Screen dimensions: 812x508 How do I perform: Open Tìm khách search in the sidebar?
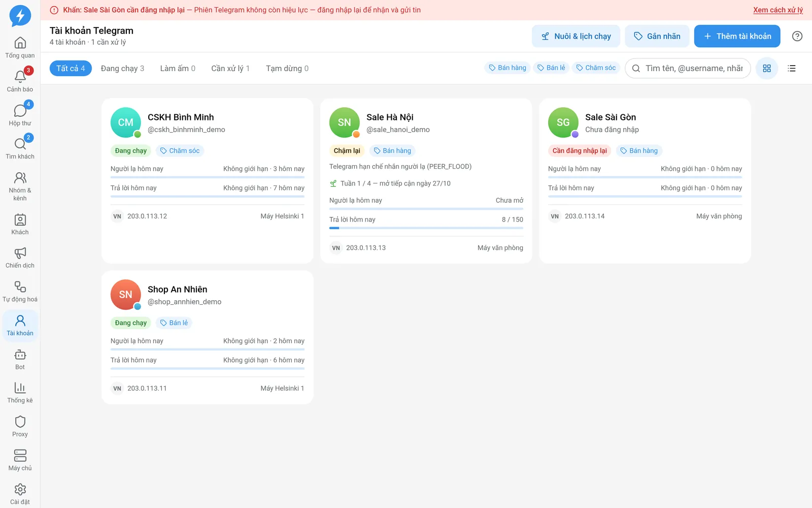pyautogui.click(x=20, y=149)
